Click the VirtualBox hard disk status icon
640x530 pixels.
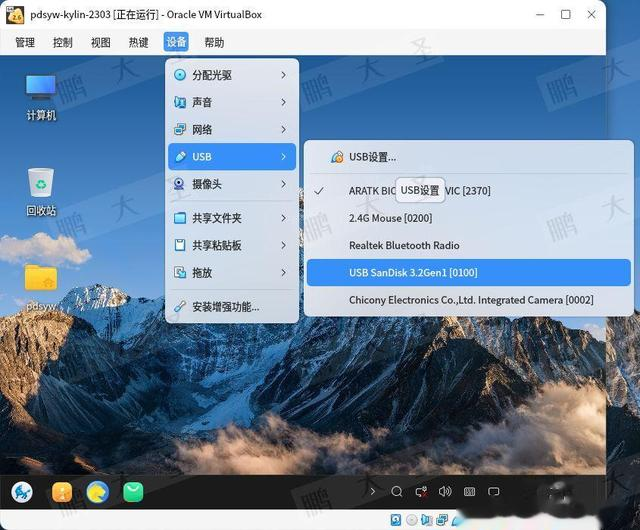click(396, 520)
